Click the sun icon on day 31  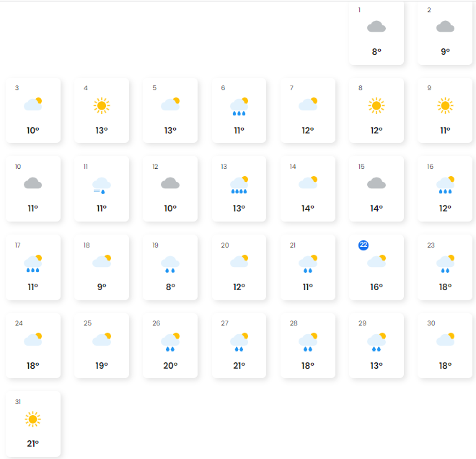pos(32,419)
